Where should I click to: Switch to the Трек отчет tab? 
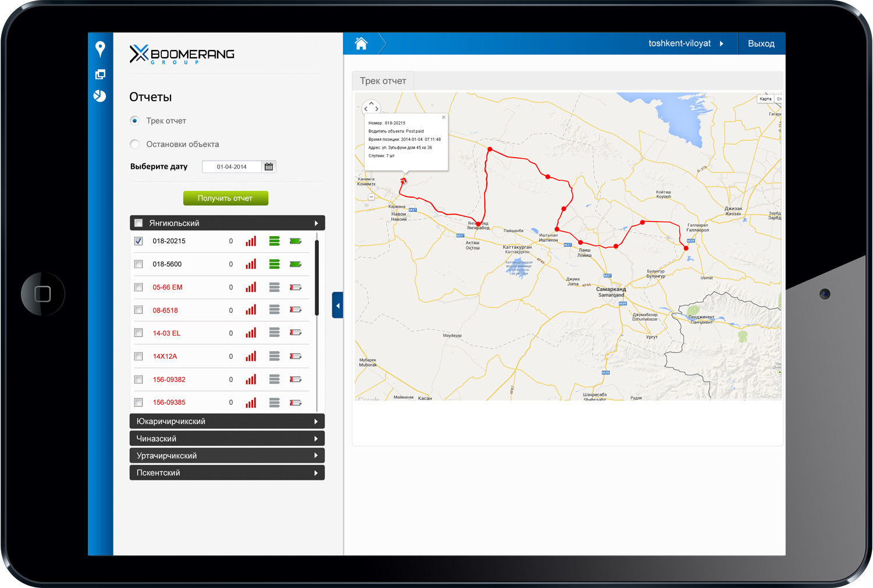tap(382, 80)
